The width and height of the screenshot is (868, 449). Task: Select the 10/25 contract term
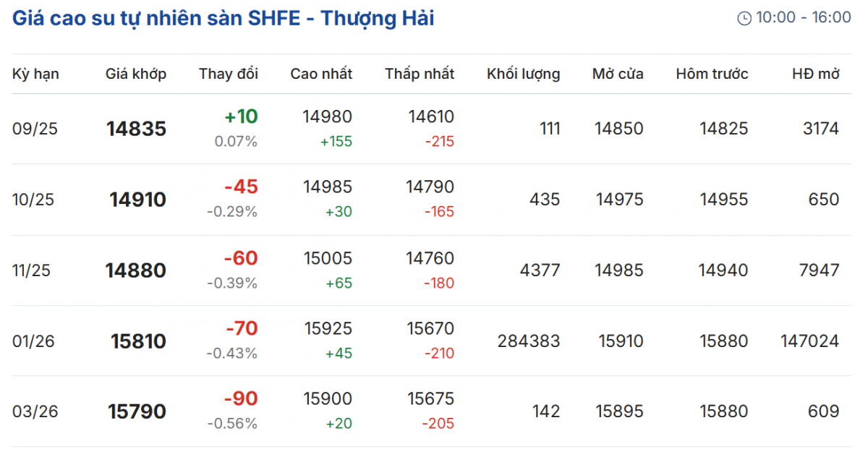click(33, 200)
